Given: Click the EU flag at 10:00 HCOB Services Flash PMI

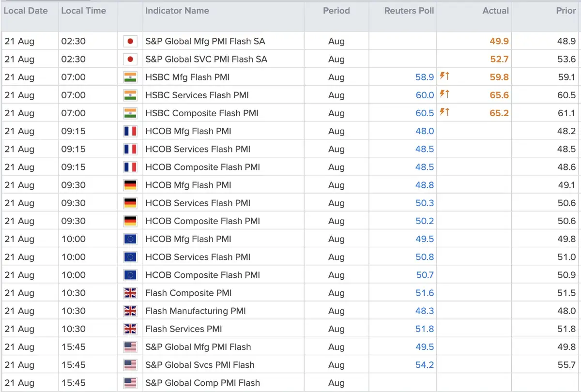Looking at the screenshot, I should click(x=130, y=256).
